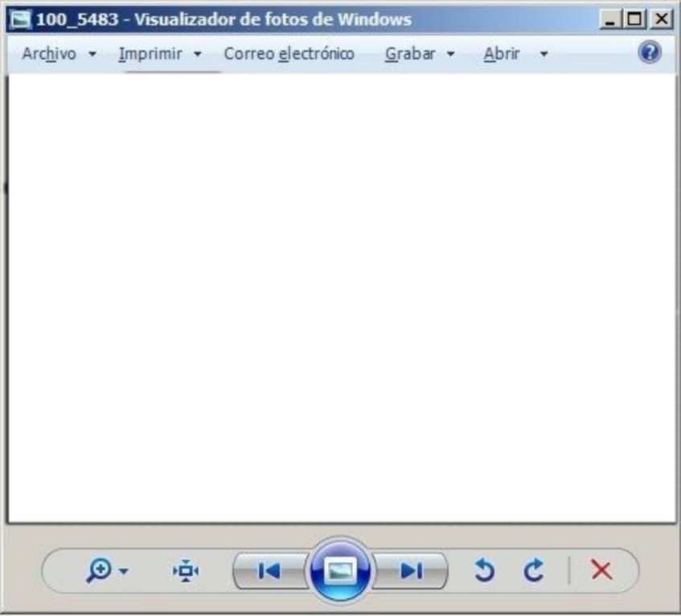Go to the previous photo
The image size is (681, 616).
coord(270,571)
